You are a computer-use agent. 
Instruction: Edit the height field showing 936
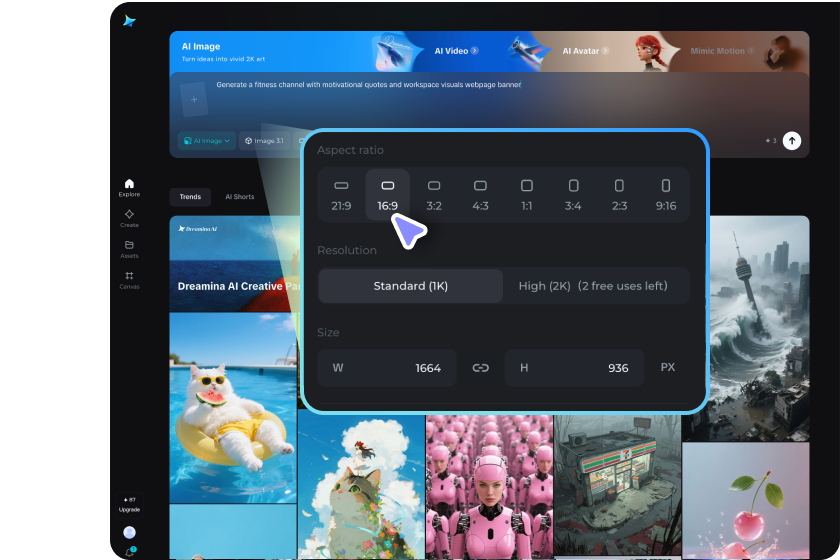(x=574, y=368)
